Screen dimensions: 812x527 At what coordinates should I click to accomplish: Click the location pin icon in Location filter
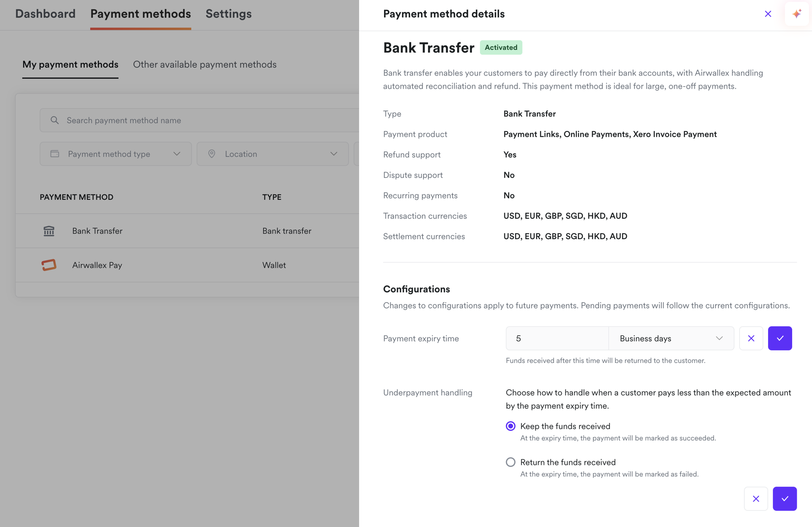click(x=212, y=154)
